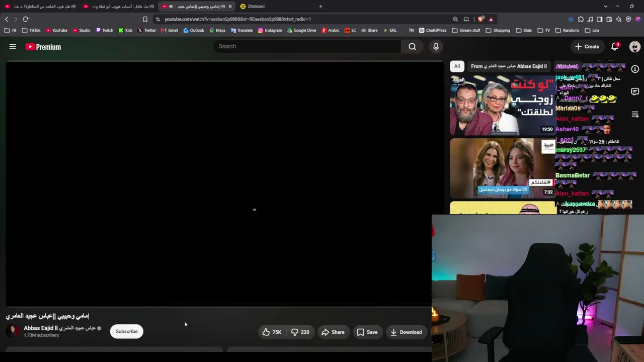Open the Brave Wallet icon

(609, 19)
